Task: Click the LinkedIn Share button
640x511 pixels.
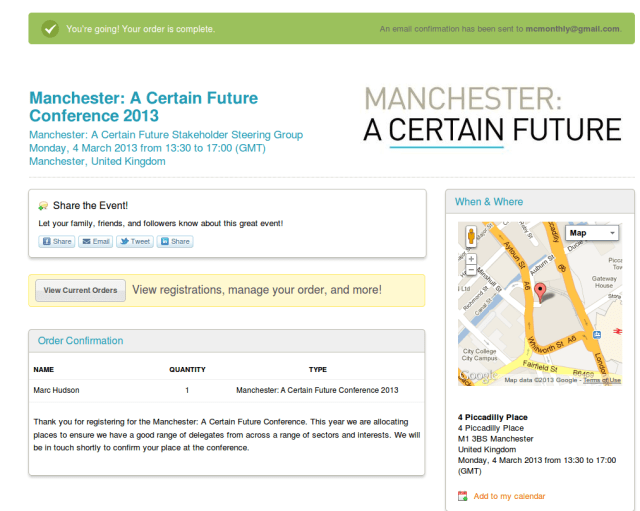Action: point(175,241)
